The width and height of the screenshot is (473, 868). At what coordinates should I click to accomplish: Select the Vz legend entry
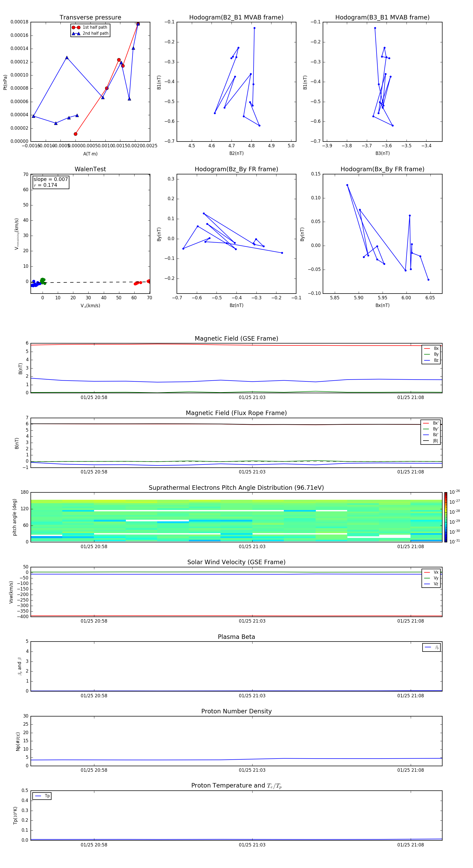tap(431, 584)
